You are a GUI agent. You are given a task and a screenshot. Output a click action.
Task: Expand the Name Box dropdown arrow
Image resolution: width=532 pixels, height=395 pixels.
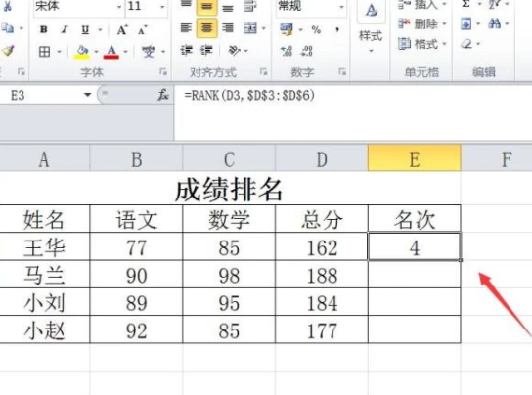(x=88, y=95)
